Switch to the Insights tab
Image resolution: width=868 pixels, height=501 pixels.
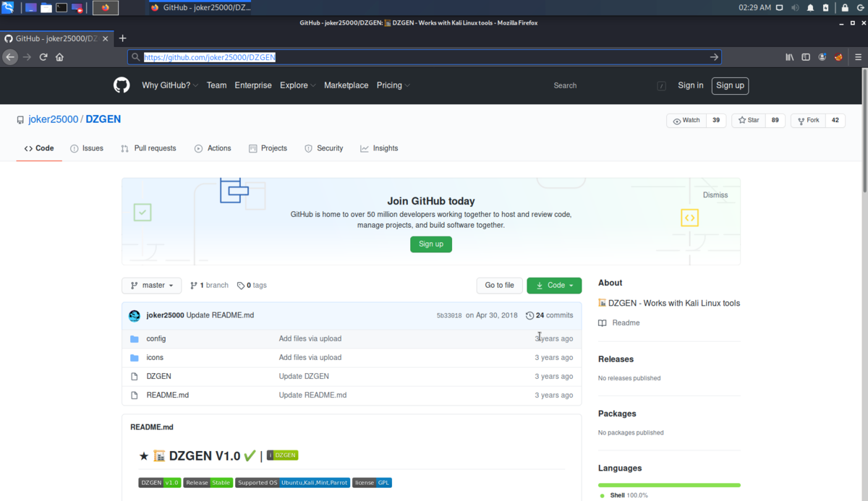379,148
